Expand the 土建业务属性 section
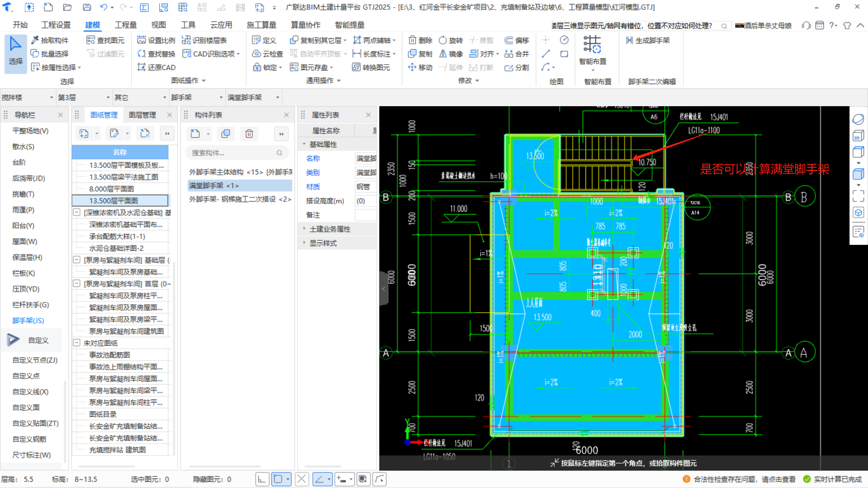 [304, 229]
